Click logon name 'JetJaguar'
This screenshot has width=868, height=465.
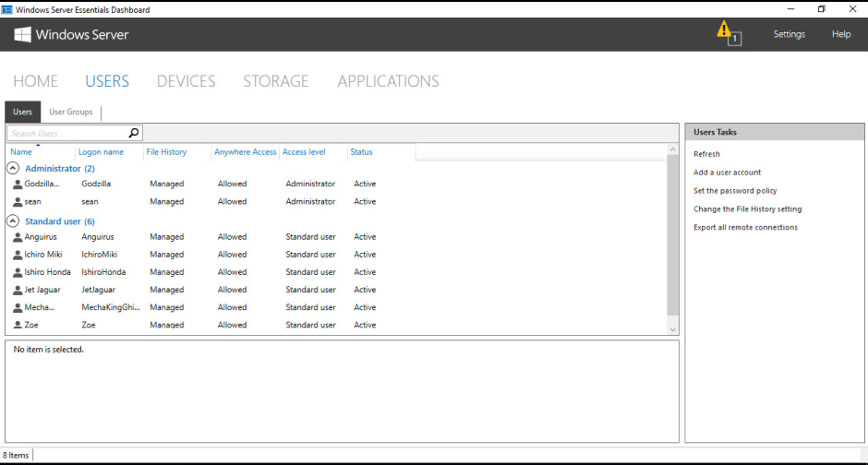point(99,291)
